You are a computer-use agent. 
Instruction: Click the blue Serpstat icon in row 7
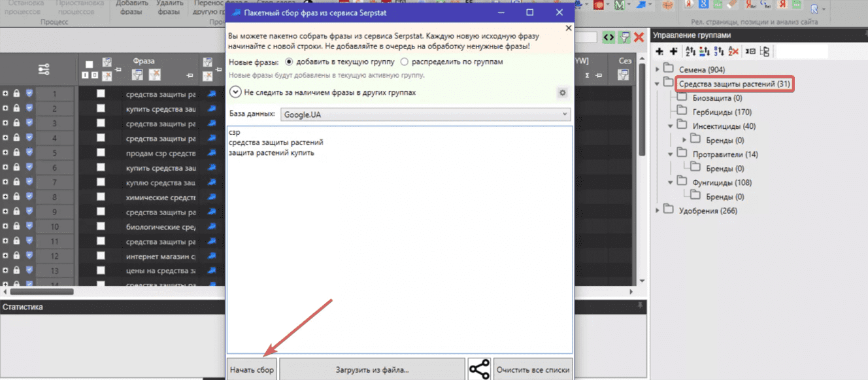click(x=211, y=182)
